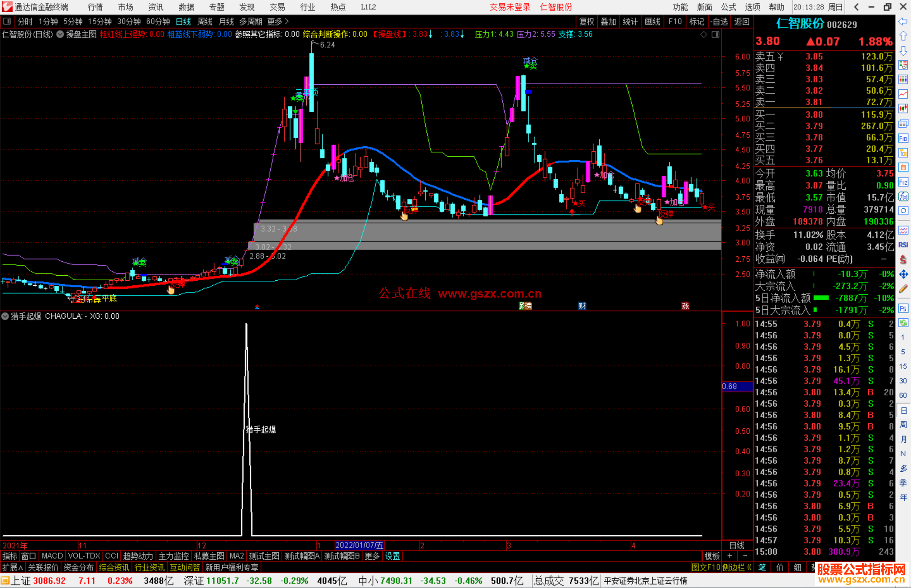Click the + zoom-in chart button
Viewport: 911px width, 588px height.
pos(730,556)
